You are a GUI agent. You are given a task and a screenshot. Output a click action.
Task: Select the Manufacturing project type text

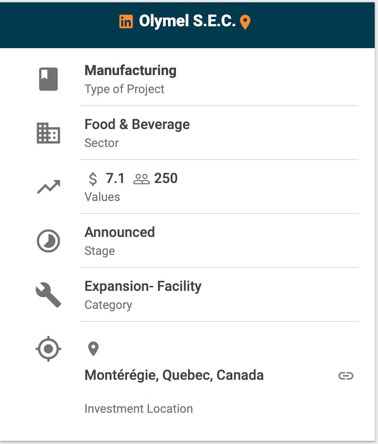pos(131,71)
